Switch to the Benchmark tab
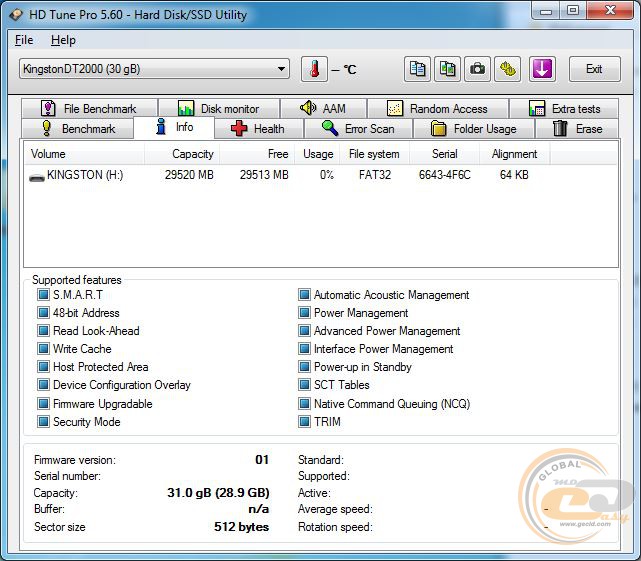The width and height of the screenshot is (641, 561). 78,129
